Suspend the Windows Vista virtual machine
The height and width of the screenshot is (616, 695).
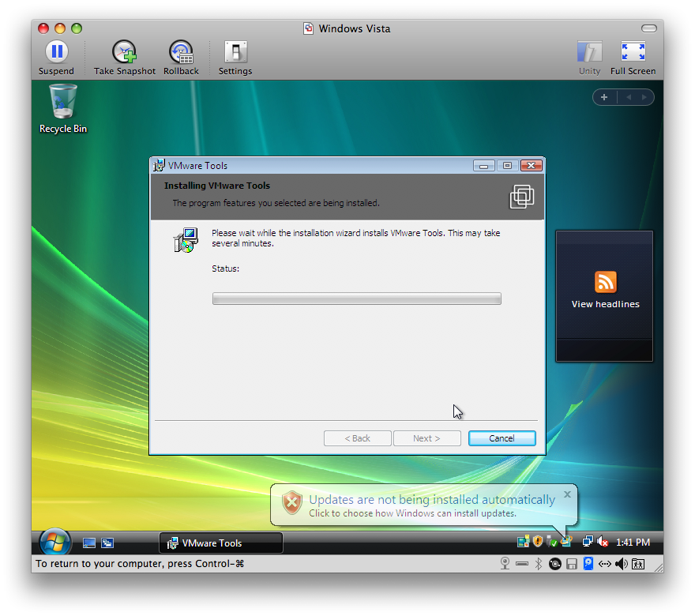56,53
